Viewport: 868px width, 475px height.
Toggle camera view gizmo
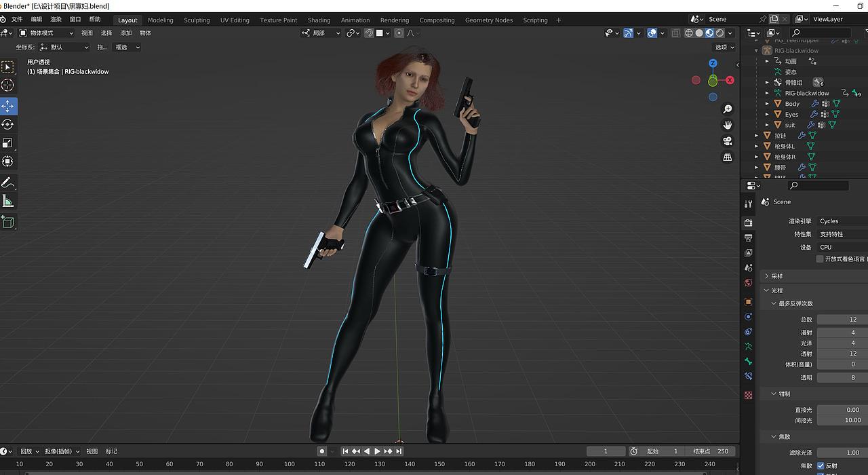[x=728, y=141]
